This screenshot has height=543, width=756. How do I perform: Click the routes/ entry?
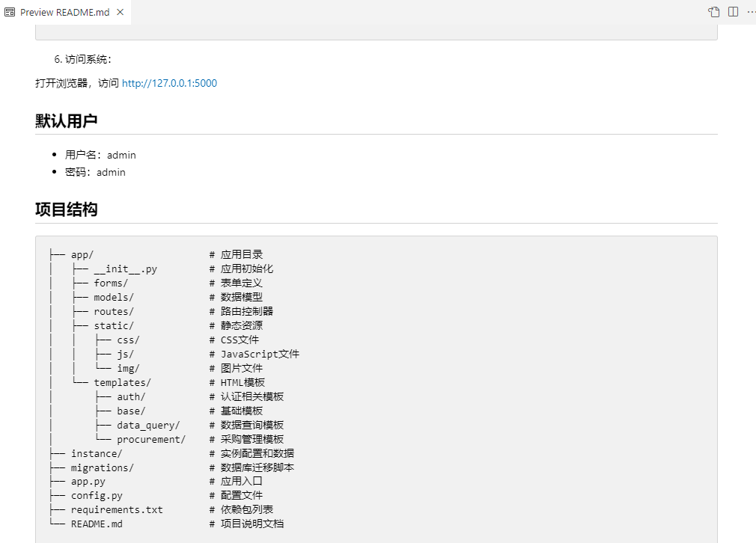pos(114,312)
